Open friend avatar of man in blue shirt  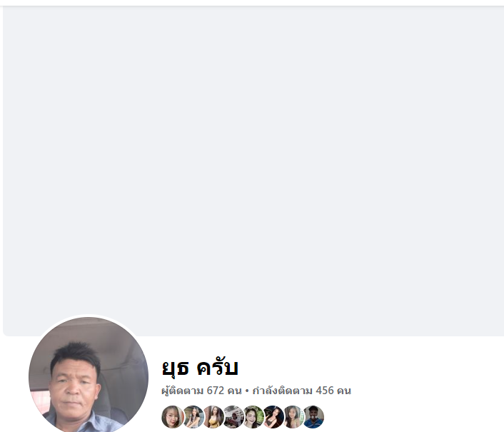[313, 417]
